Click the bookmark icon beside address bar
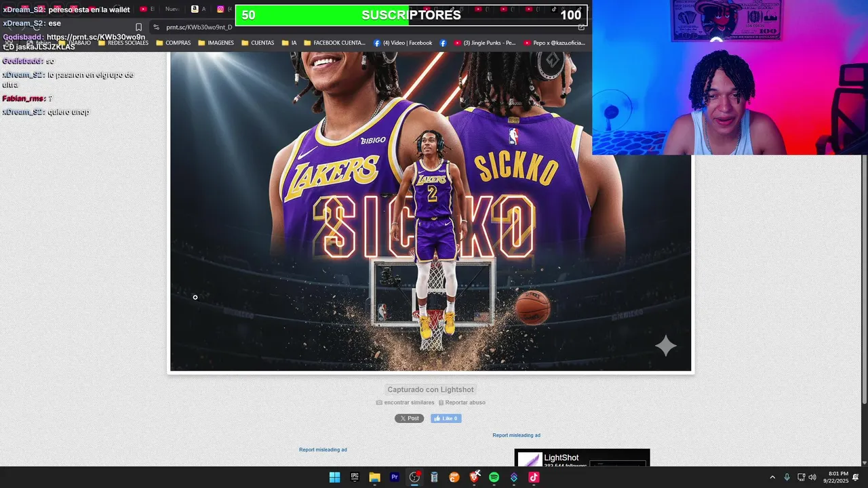The height and width of the screenshot is (488, 868). (138, 27)
